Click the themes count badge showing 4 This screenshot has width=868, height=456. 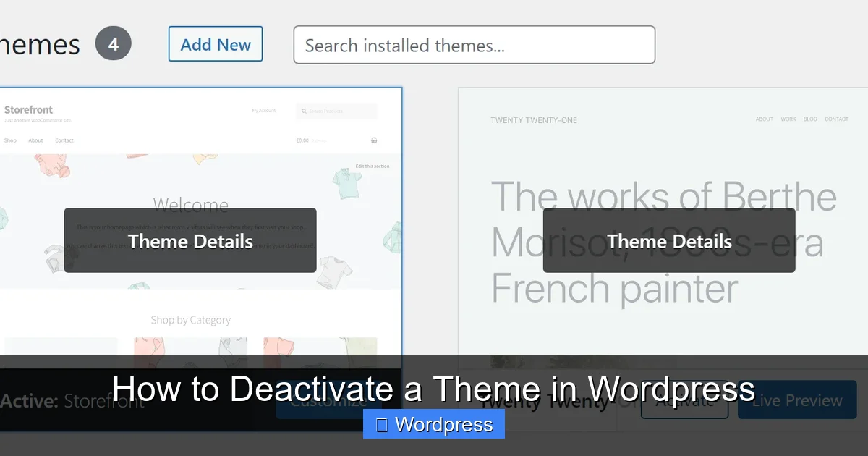tap(113, 43)
